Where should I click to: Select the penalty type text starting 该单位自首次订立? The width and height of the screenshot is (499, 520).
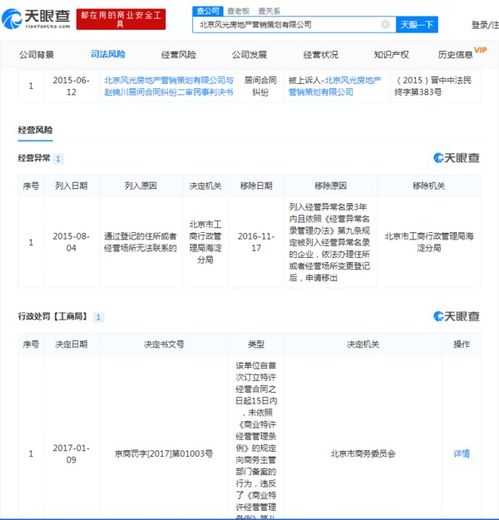[256, 439]
